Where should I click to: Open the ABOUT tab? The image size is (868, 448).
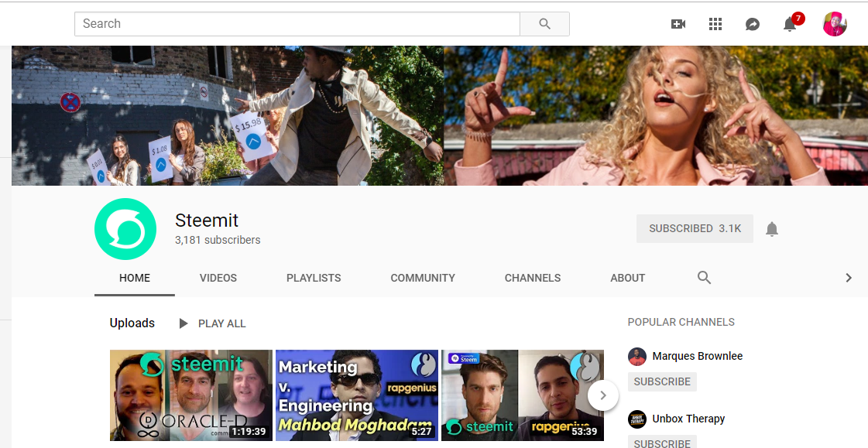click(628, 279)
